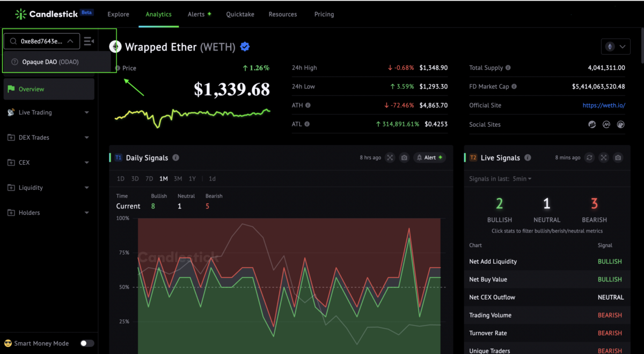Screen dimensions: 644x354
Task: Click the Daily Signals Alert button
Action: (429, 157)
